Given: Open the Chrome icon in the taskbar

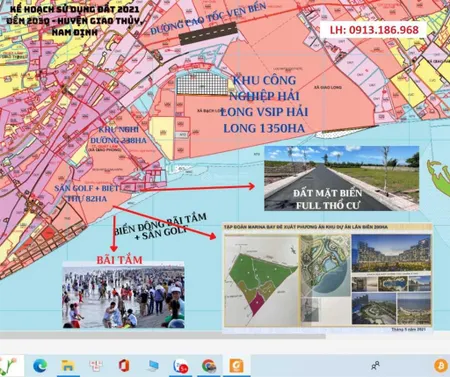Looking at the screenshot, I should click(x=209, y=366).
